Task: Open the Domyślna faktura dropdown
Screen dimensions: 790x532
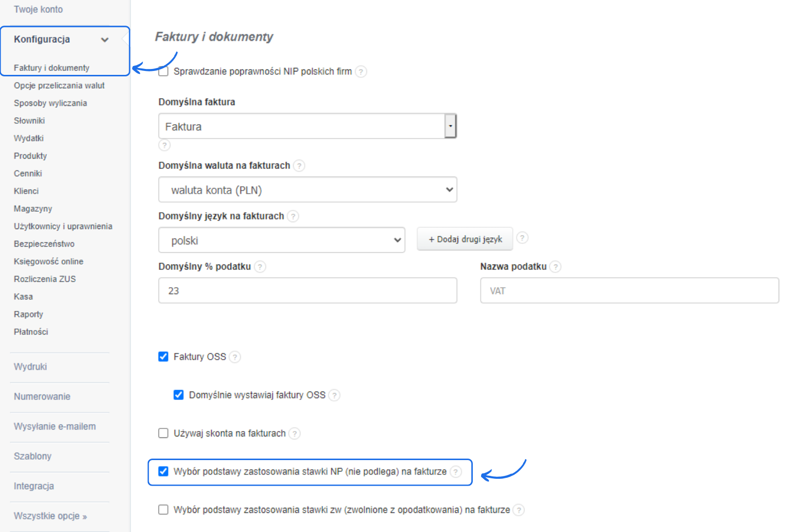Action: tap(307, 127)
